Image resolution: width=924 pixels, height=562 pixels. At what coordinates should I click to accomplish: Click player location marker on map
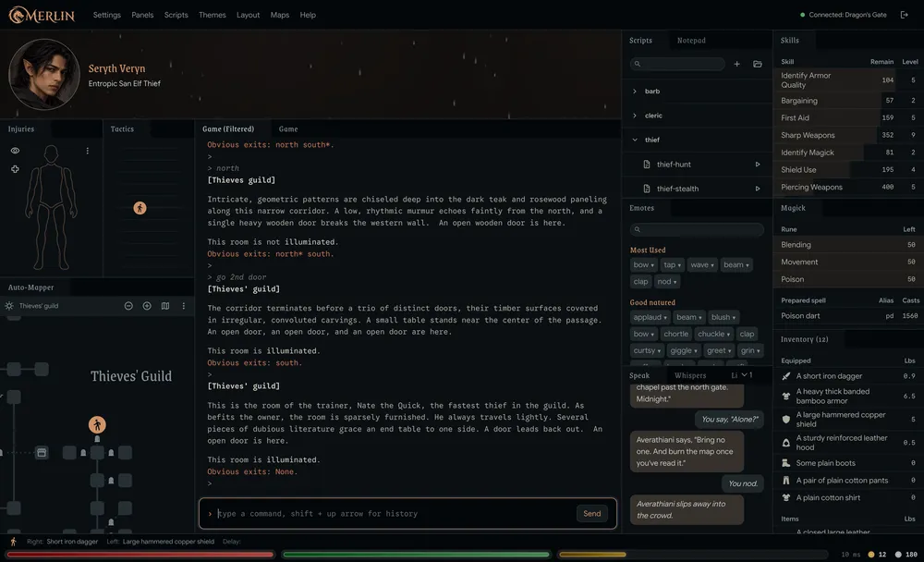[x=97, y=424]
